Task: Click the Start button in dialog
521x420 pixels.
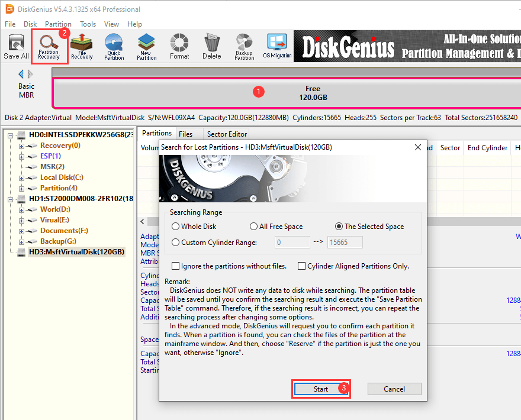Action: click(320, 389)
